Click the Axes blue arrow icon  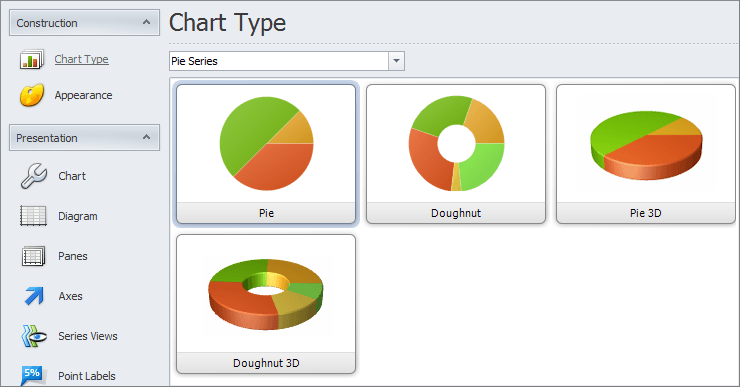[x=34, y=296]
